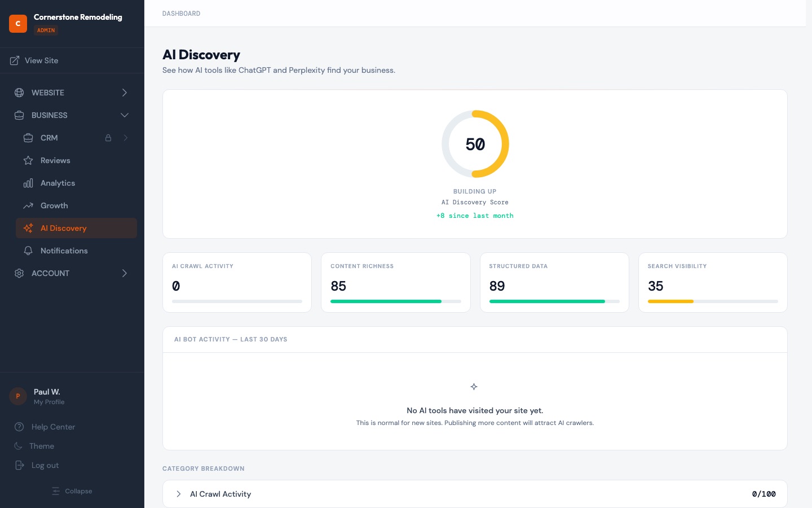This screenshot has height=508, width=812.
Task: Click the bar chart Analytics icon
Action: [x=28, y=183]
